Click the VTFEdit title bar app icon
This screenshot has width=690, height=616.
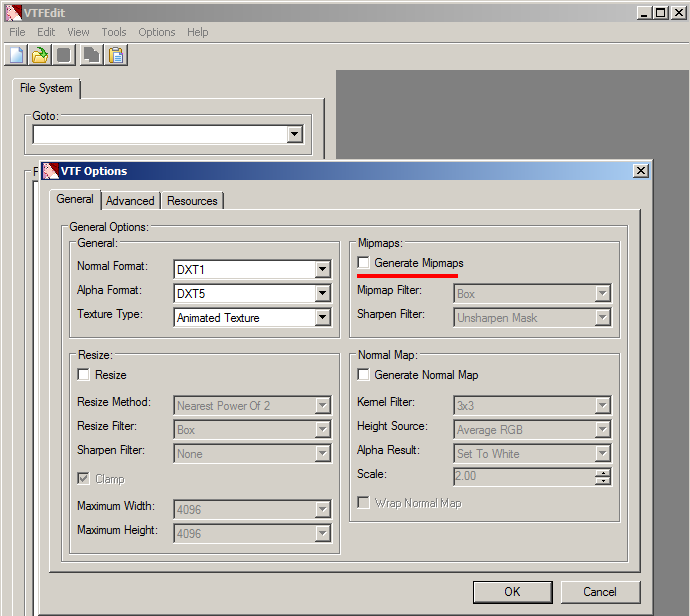click(13, 13)
